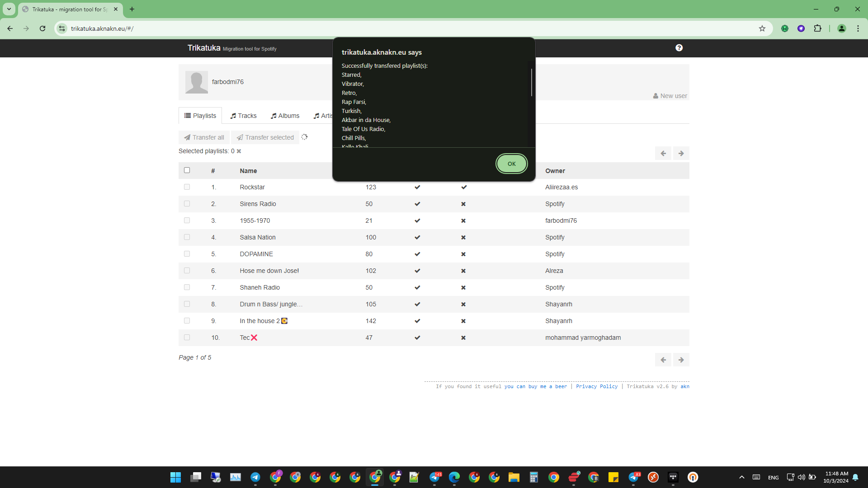868x488 pixels.
Task: Check the 1955-1970 playlist checkbox
Action: coord(187,221)
